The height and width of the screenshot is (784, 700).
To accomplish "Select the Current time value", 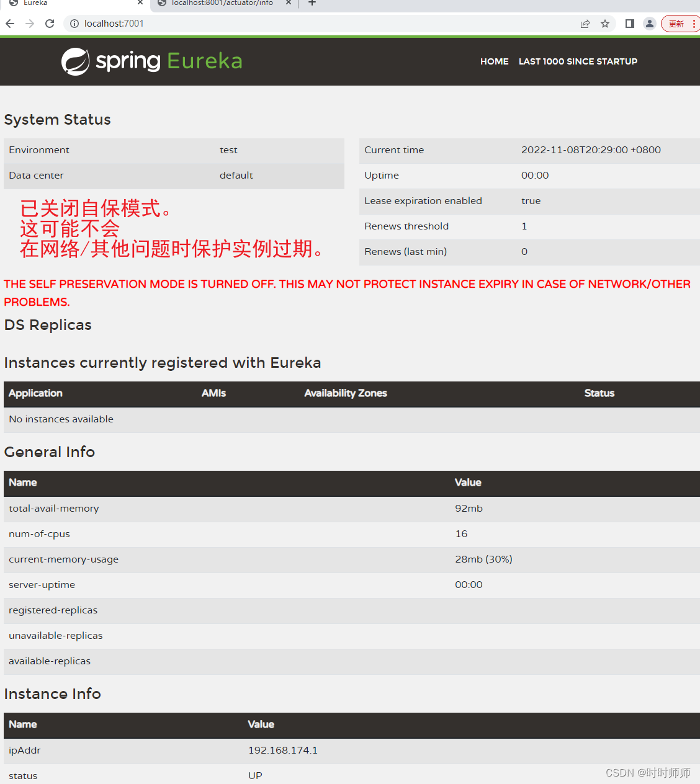I will [x=591, y=150].
